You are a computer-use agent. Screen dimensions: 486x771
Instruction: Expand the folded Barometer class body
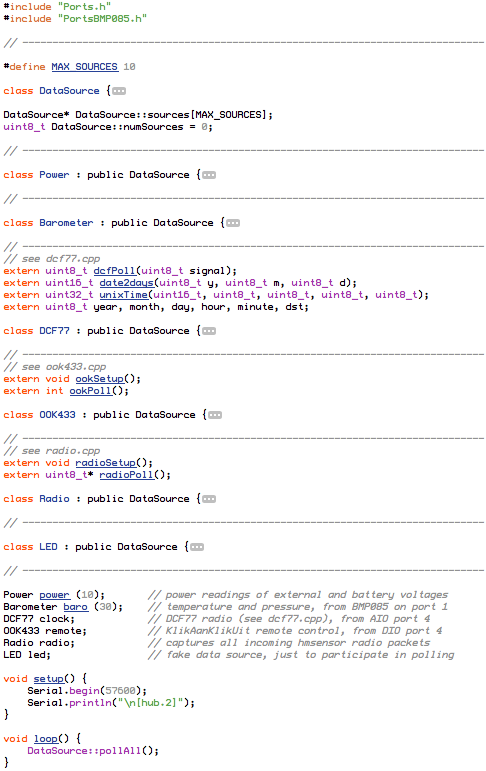[233, 223]
